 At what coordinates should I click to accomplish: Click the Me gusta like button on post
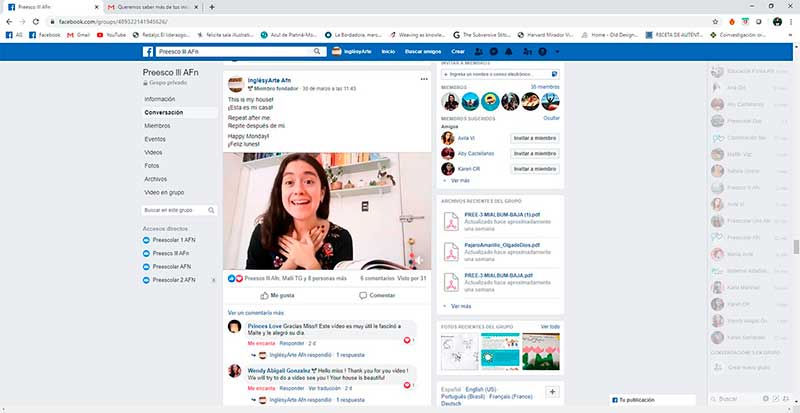277,295
